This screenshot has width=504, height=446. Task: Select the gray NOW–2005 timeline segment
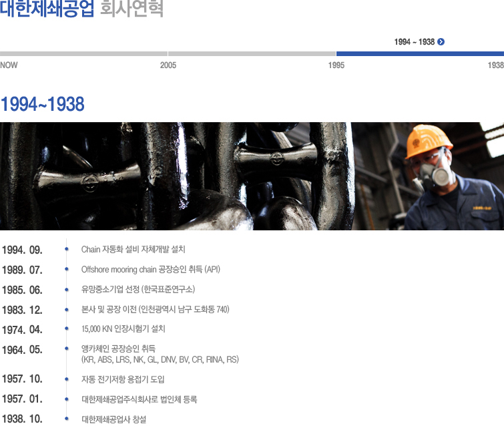tap(83, 53)
